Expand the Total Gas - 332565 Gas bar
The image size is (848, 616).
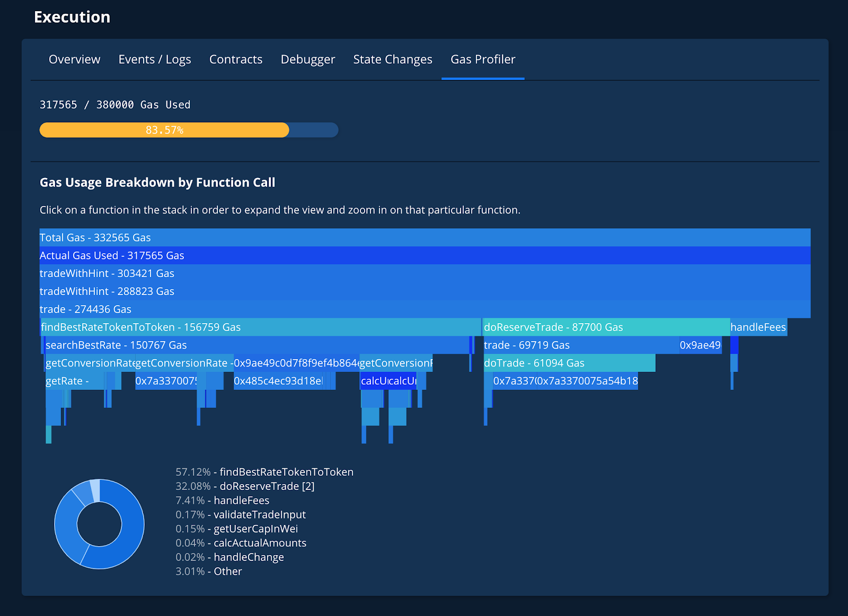(x=425, y=237)
